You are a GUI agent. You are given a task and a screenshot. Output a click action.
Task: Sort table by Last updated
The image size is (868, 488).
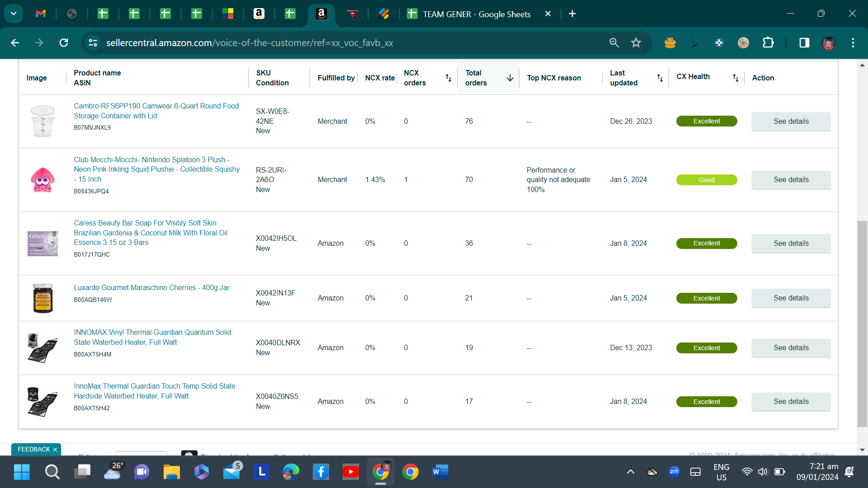660,78
